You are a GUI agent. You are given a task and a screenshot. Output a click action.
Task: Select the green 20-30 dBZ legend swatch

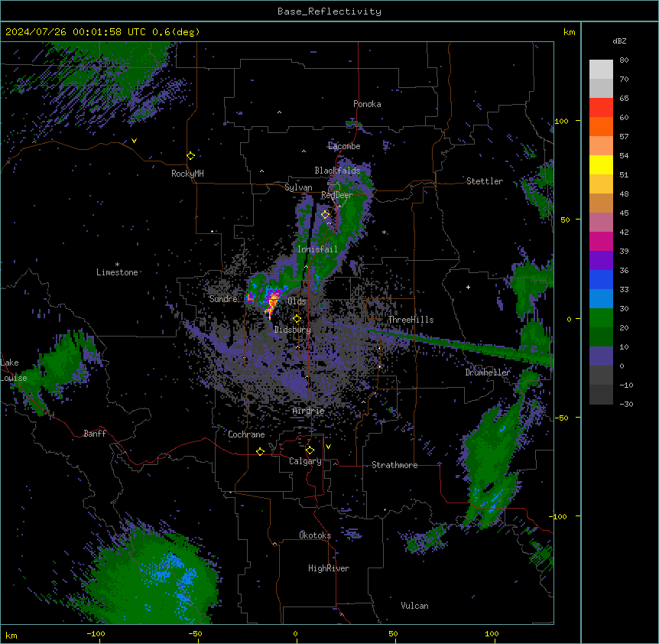(601, 318)
